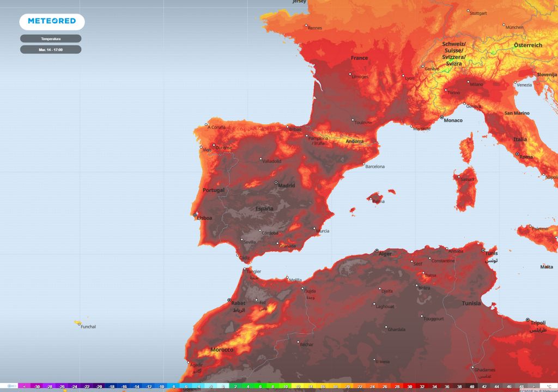Image resolution: width=558 pixels, height=392 pixels.
Task: Click the San Marino label
Action: coord(517,113)
